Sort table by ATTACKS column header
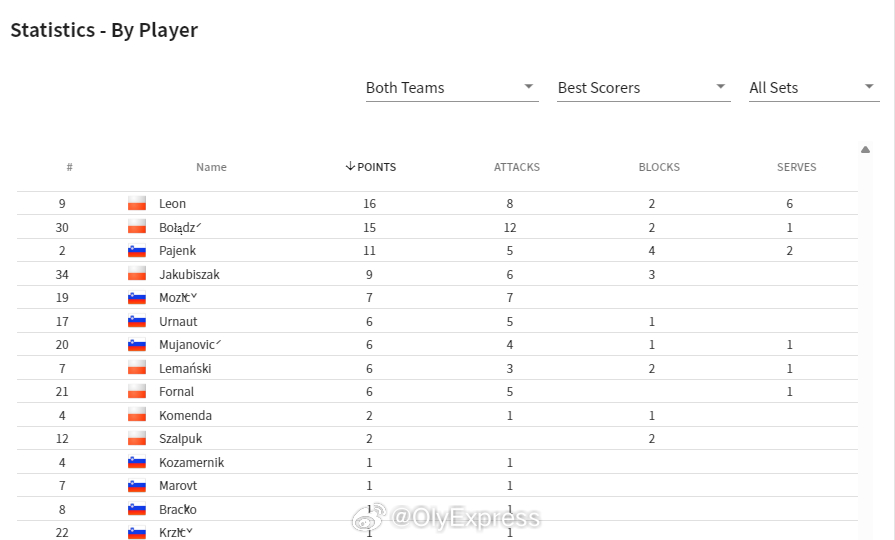This screenshot has height=540, width=895. [x=517, y=167]
